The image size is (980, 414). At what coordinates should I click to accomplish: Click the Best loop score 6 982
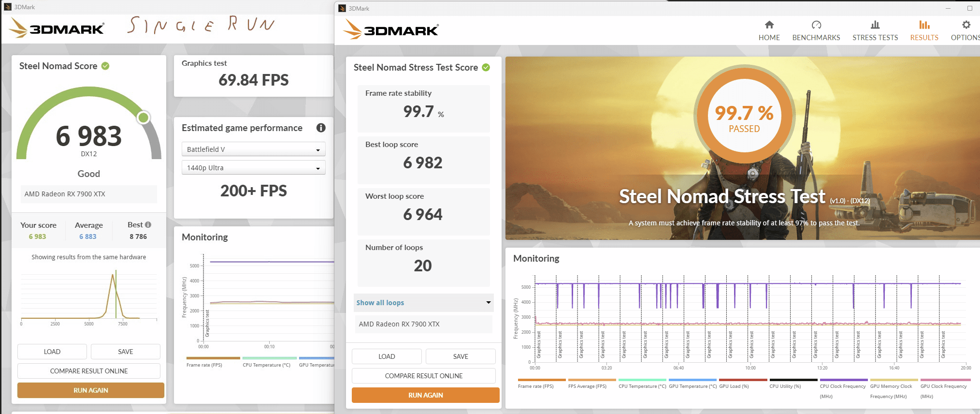(x=423, y=163)
